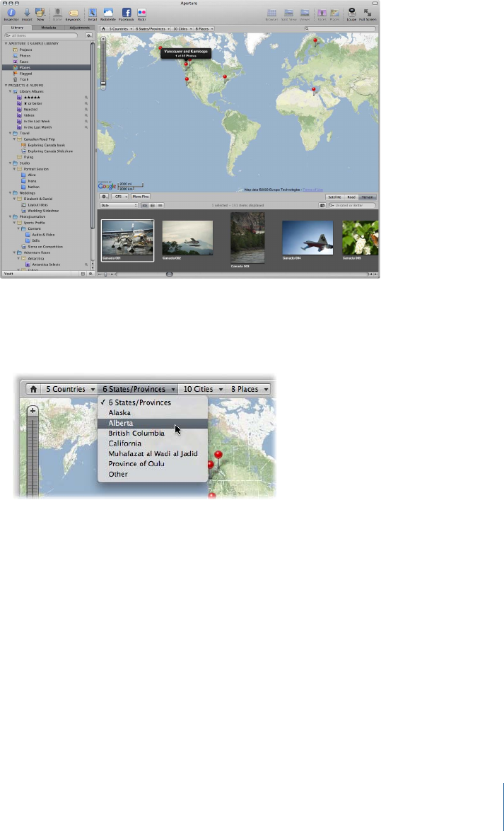504x831 pixels.
Task: Open the 5 Countries dropdown
Action: (121, 28)
